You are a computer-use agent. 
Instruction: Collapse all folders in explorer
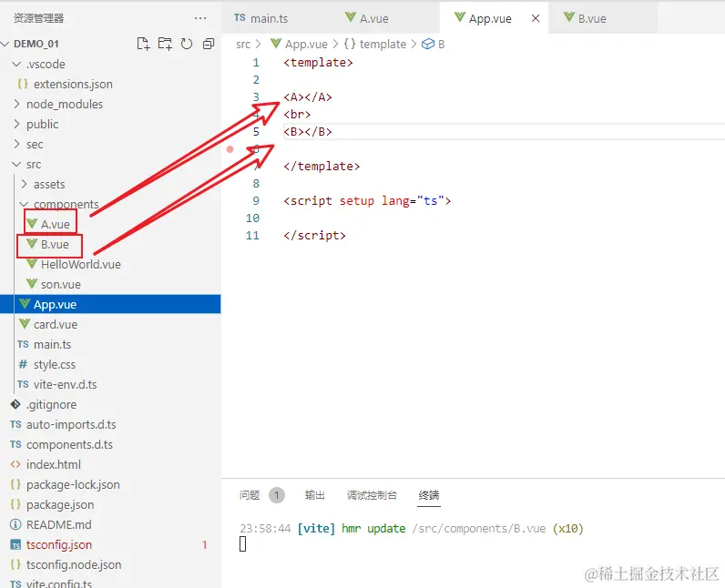[x=209, y=44]
